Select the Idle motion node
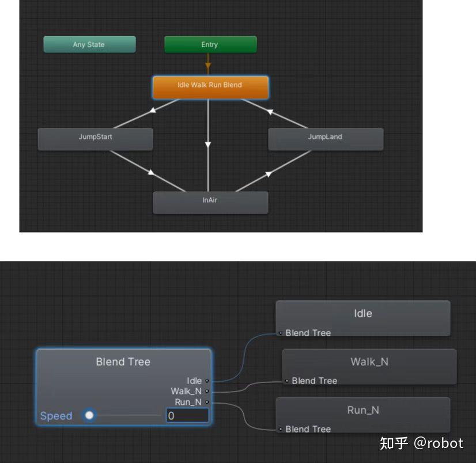Viewport: 476px width, 463px height. coord(363,318)
